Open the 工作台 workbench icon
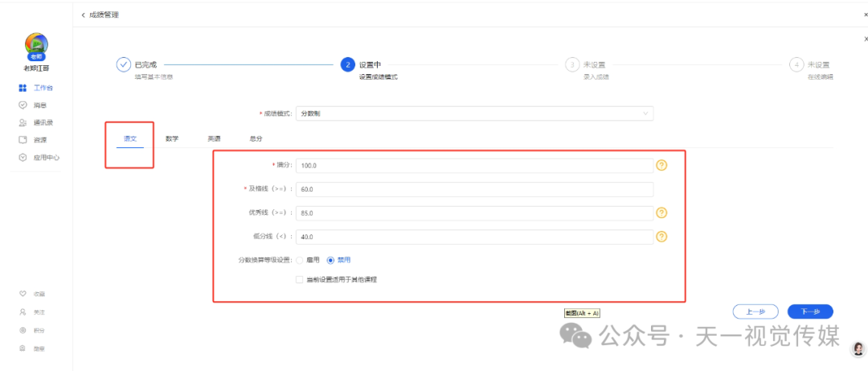Viewport: 868px width, 371px height. (23, 89)
